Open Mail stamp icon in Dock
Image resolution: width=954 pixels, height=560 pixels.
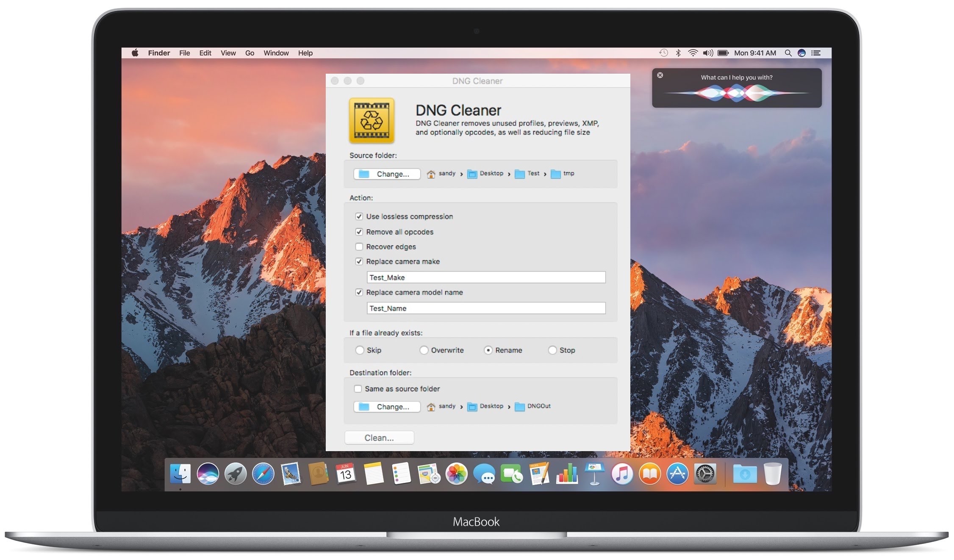(291, 474)
